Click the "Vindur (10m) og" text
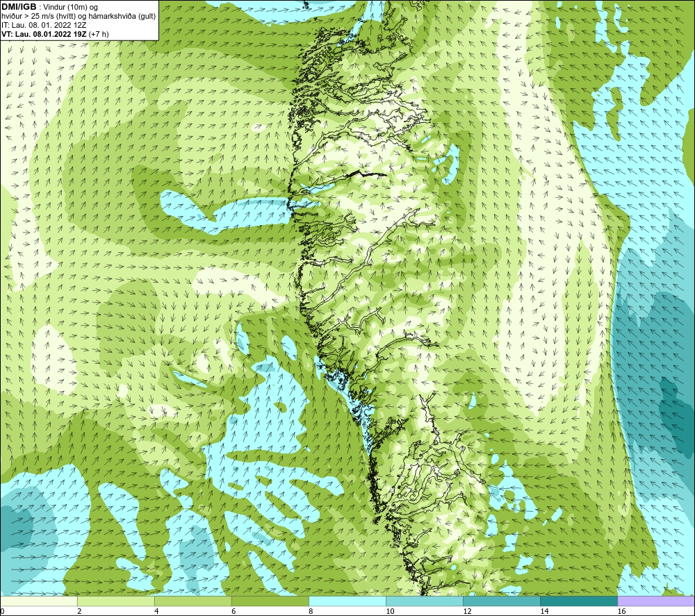The height and width of the screenshot is (616, 695). [70, 8]
